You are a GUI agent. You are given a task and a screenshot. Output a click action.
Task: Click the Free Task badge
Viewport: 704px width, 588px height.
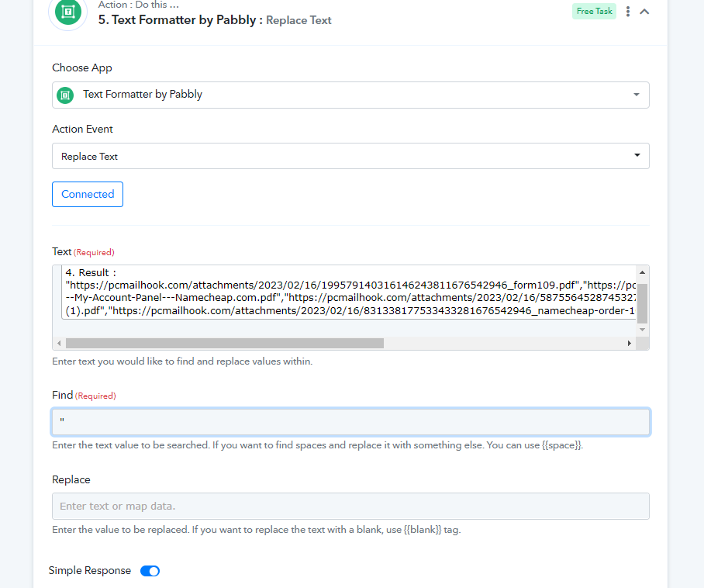594,11
